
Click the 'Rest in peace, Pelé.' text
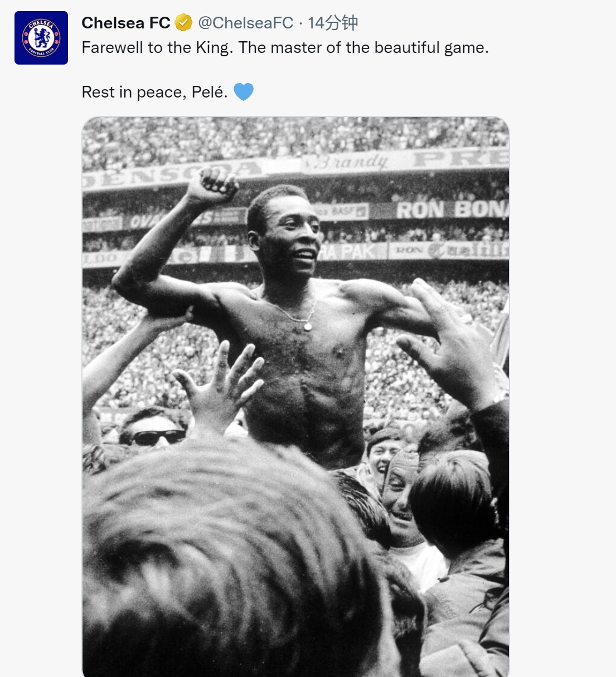pyautogui.click(x=154, y=92)
